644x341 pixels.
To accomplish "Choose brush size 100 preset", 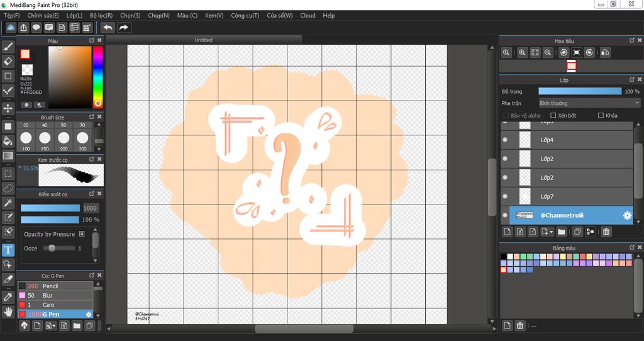I will 26,140.
